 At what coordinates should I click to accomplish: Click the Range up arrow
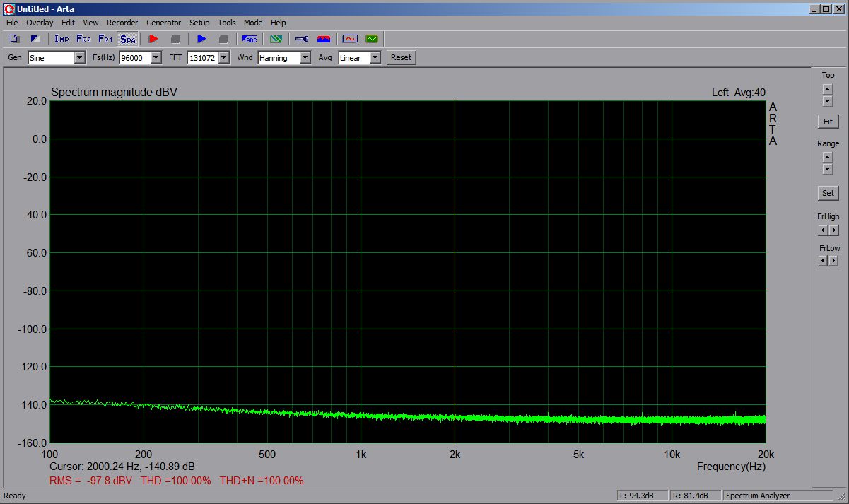point(828,156)
